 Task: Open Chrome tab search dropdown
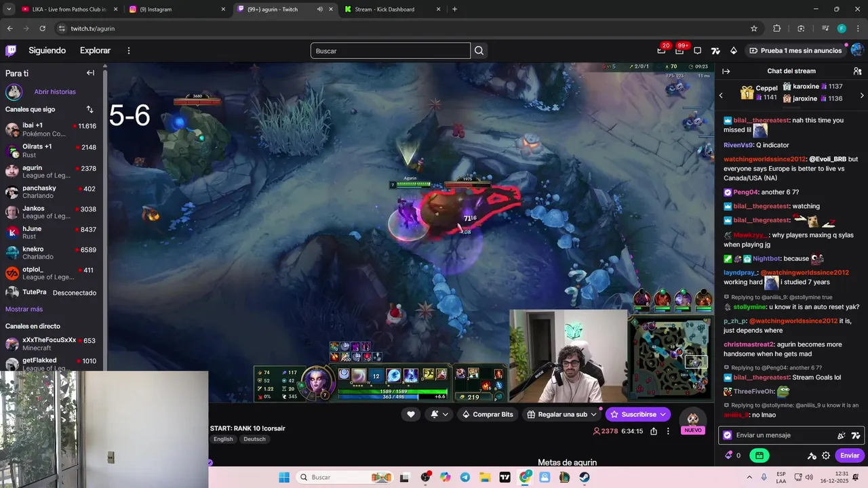tap(9, 9)
